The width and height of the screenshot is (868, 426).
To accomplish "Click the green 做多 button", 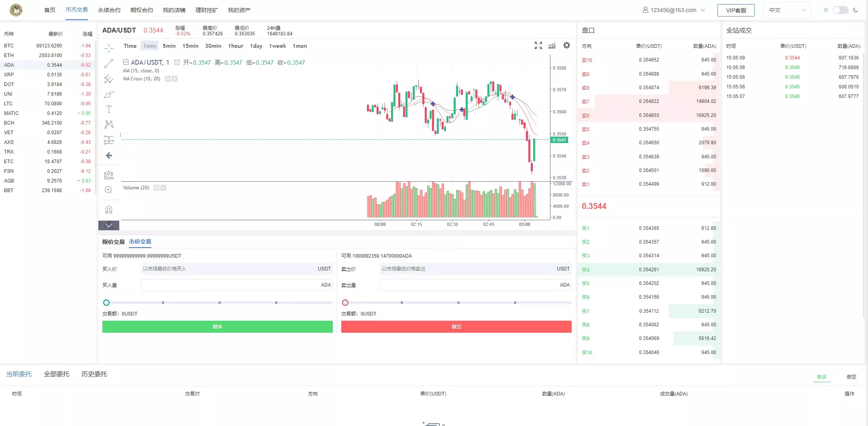I will 217,327.
